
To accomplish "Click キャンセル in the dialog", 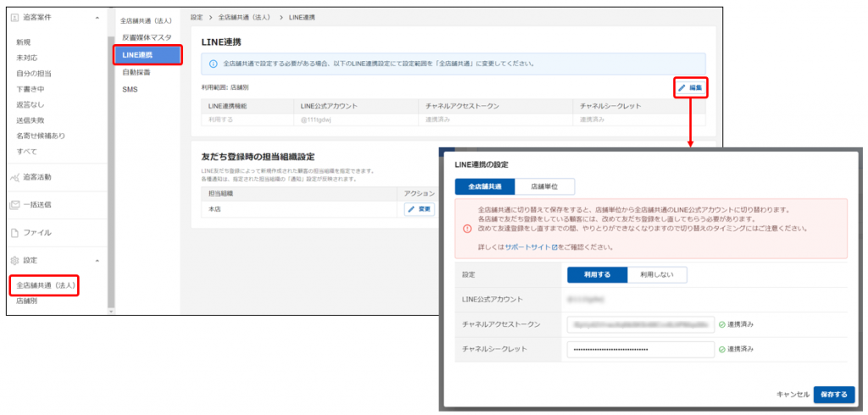I will tap(793, 395).
